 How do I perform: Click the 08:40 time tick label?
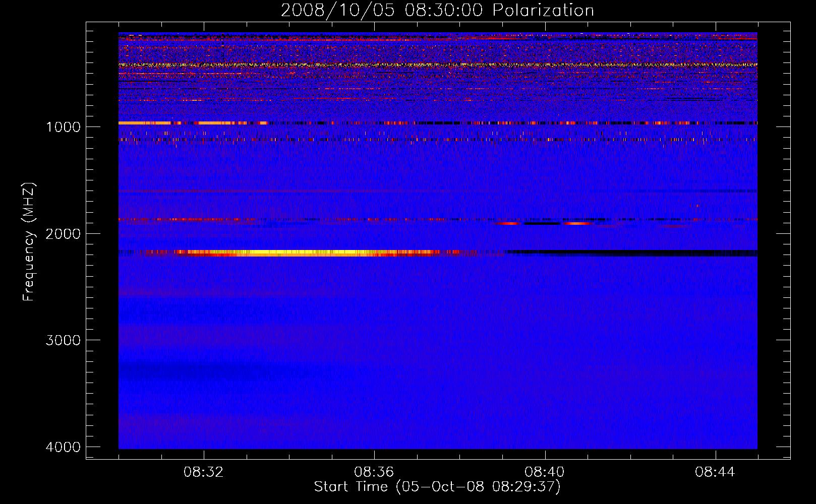coord(545,472)
